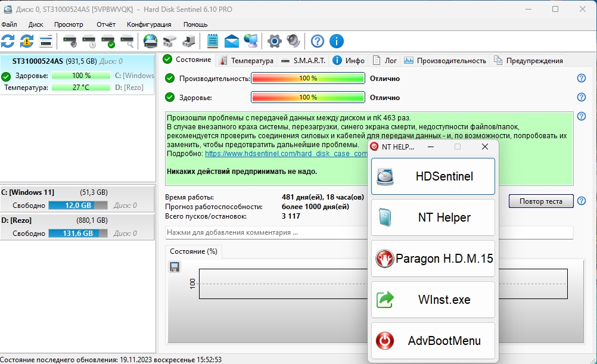Viewport: 597px width, 364px height.
Task: Open the Помощь menu
Action: pos(195,24)
